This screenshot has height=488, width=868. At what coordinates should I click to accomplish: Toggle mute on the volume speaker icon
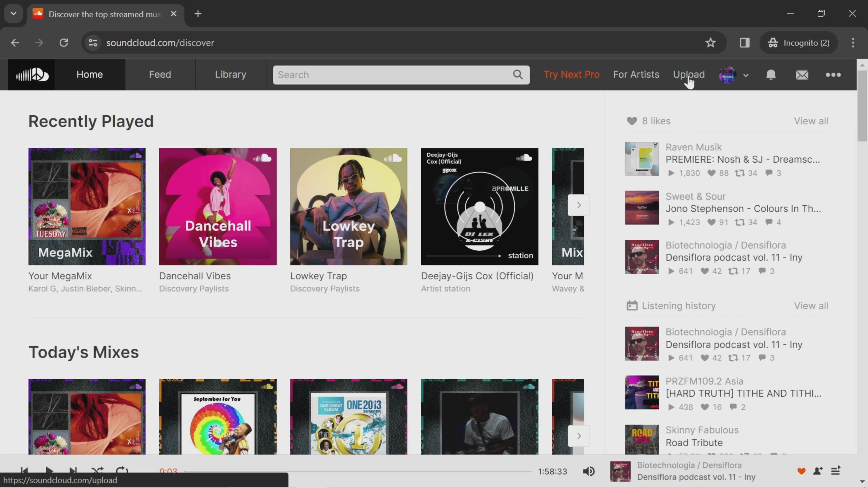(590, 471)
